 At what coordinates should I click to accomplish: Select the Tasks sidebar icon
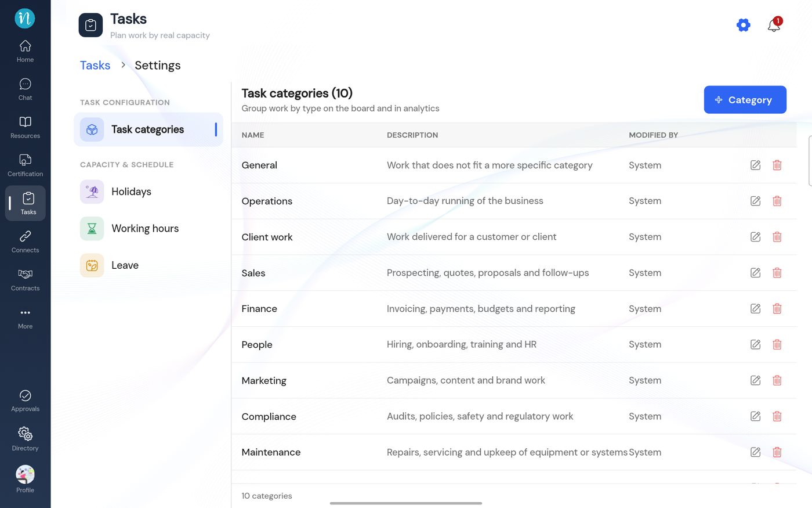[26, 203]
